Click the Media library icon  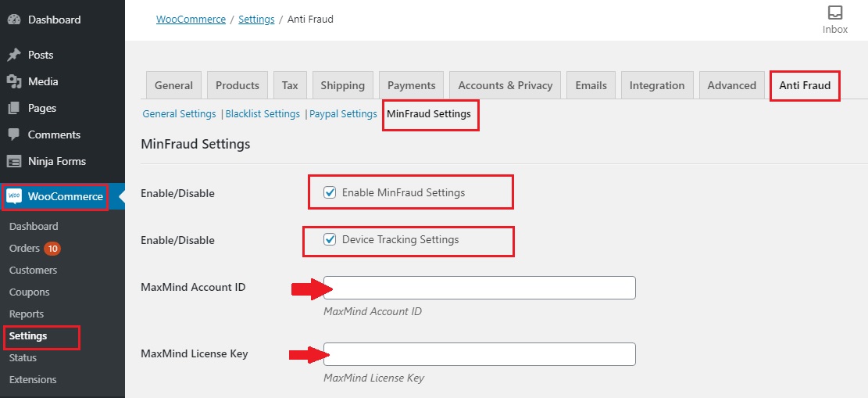14,81
